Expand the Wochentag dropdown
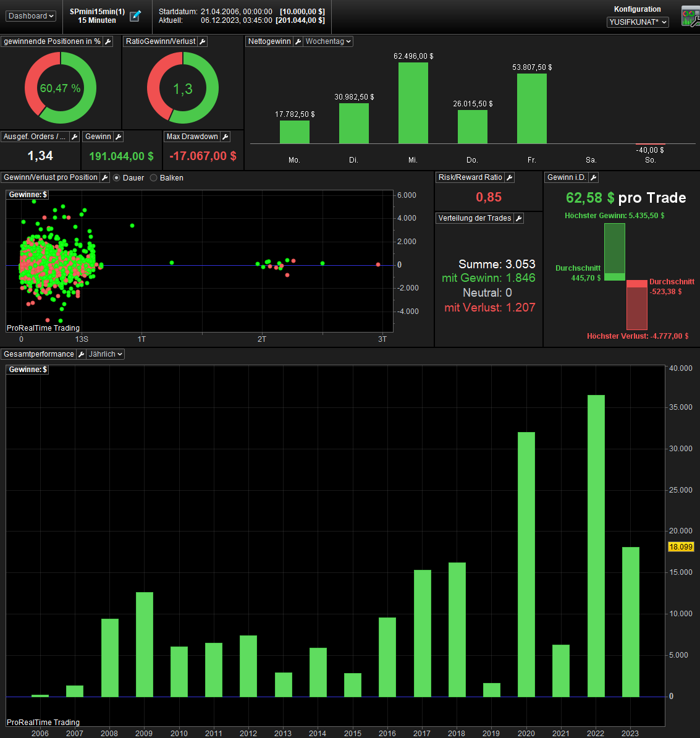 (328, 41)
